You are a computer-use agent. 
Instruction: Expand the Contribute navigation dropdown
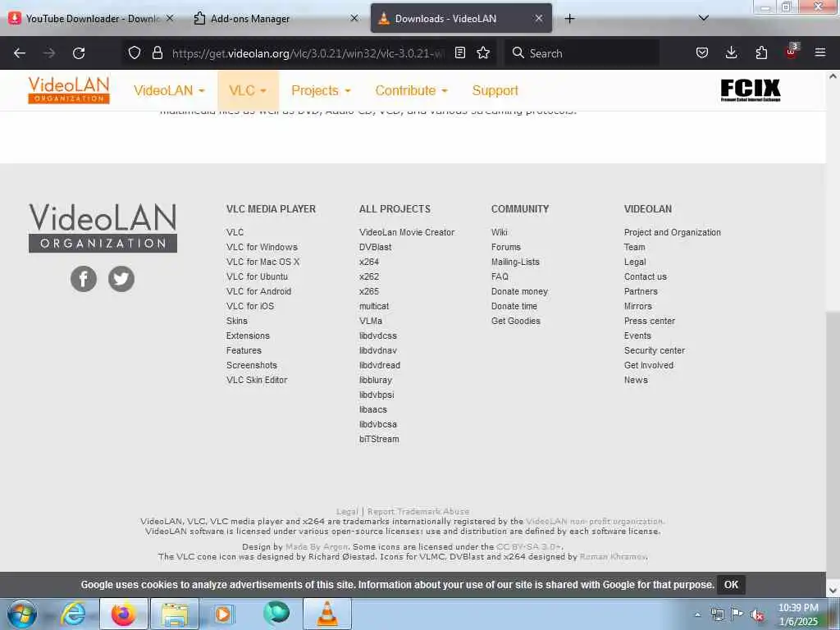coord(412,90)
